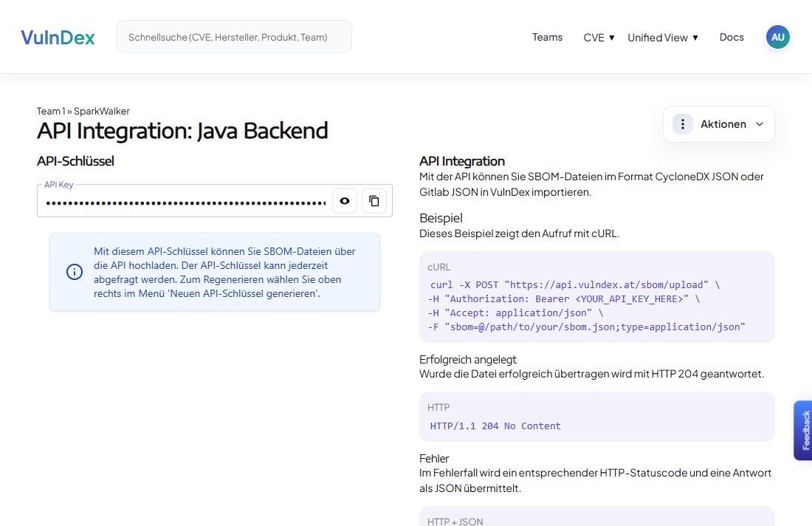
Task: Open the Docs page
Action: click(x=732, y=37)
